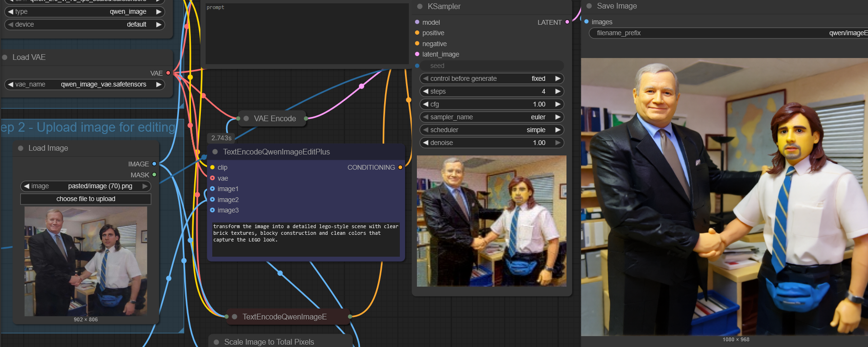This screenshot has width=868, height=347.
Task: Click the 1080 × 968 size label
Action: coord(736,339)
